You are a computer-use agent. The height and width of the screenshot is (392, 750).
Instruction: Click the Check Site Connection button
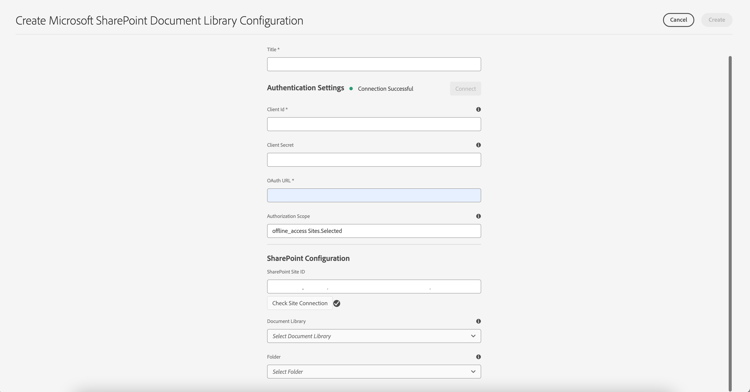point(300,303)
